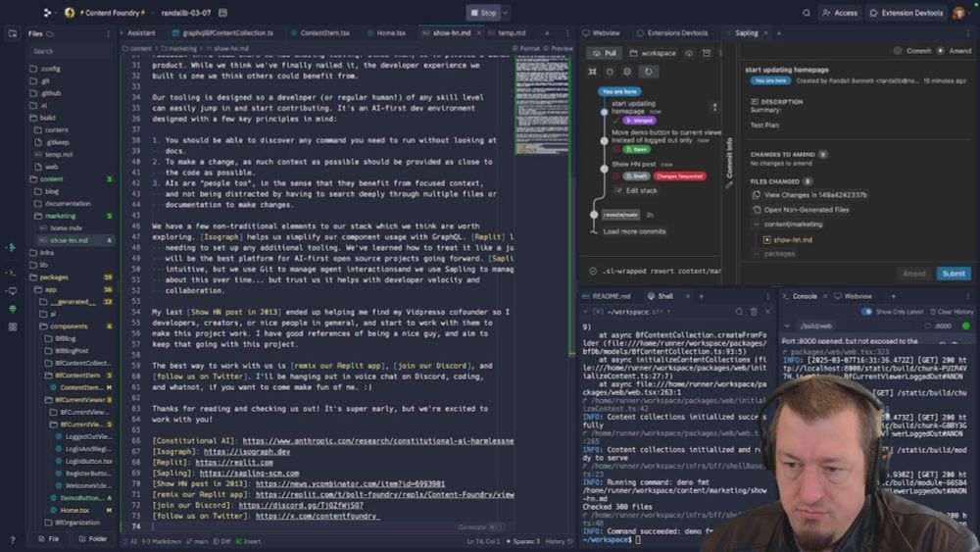Click View Changes in 149a4242337b
Screen dimensions: 980x552
pos(810,195)
